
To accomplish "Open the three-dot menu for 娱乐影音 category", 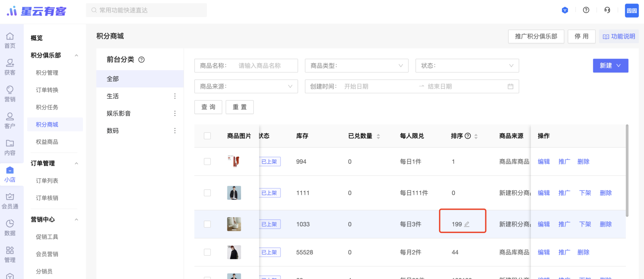I will pyautogui.click(x=175, y=113).
